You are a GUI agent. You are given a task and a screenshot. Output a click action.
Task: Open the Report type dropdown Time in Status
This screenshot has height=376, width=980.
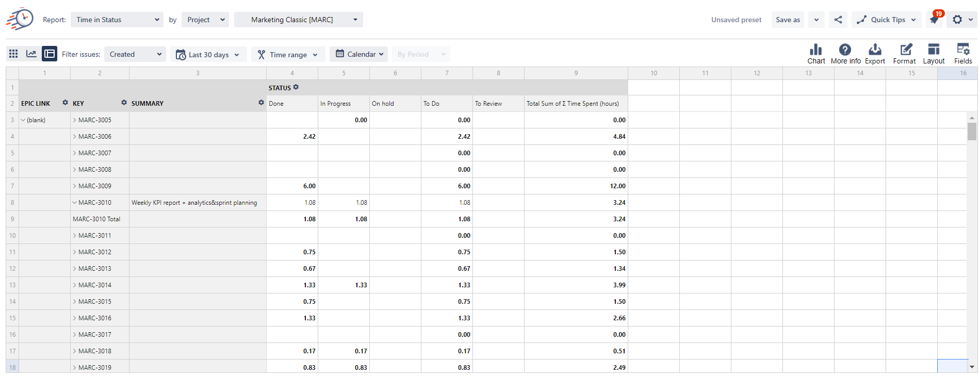(117, 20)
